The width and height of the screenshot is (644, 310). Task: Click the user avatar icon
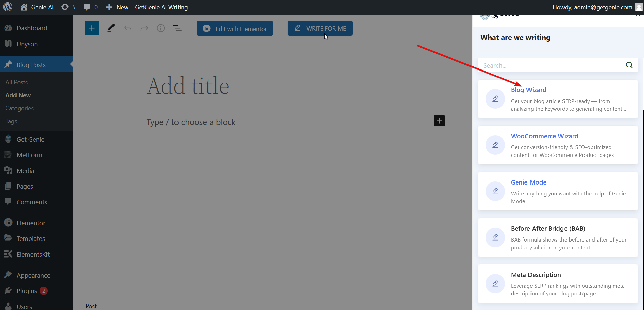(639, 7)
